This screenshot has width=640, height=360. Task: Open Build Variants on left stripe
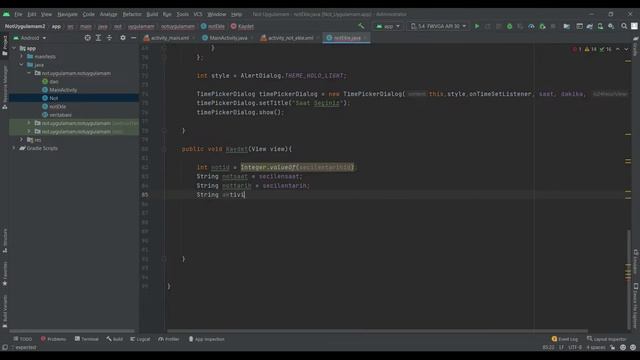[4, 312]
